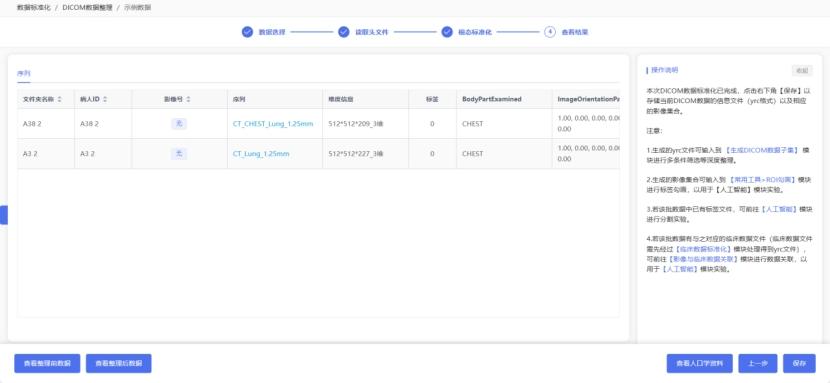Click the 查看整理后数据 button
Viewport: 830px width, 383px height.
[x=119, y=363]
